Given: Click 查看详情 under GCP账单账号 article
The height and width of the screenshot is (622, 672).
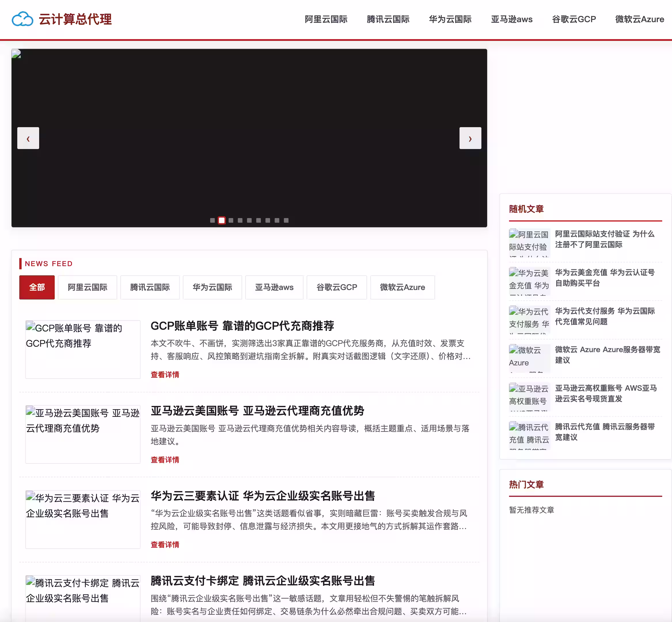Looking at the screenshot, I should pos(165,375).
